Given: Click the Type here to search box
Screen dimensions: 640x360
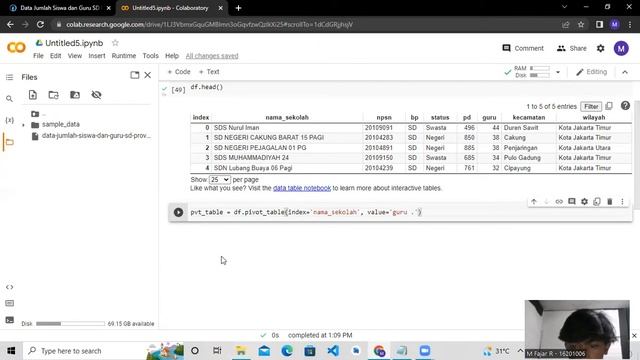Looking at the screenshot, I should pos(84,351).
